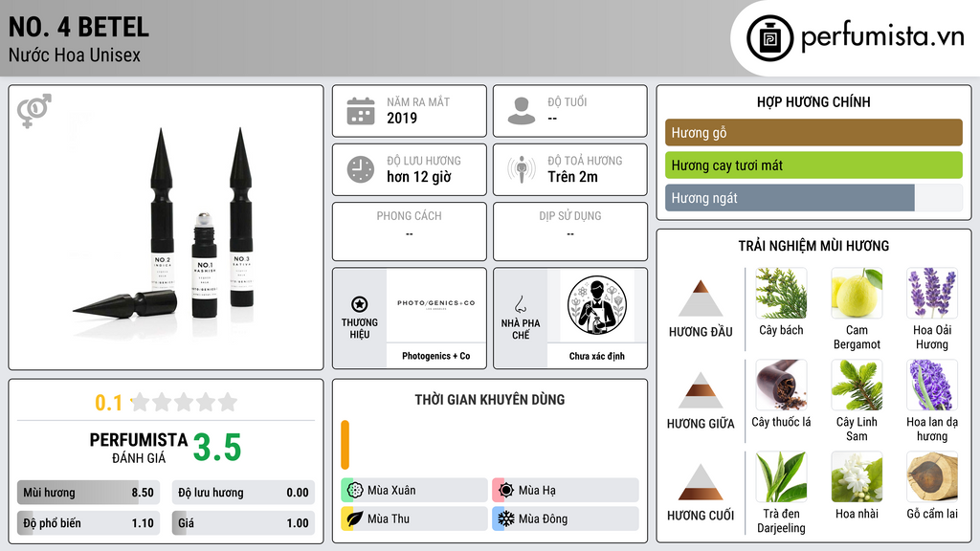Click the HỢP HƯƠNG CHÍNH heading
The height and width of the screenshot is (551, 980).
pyautogui.click(x=813, y=101)
